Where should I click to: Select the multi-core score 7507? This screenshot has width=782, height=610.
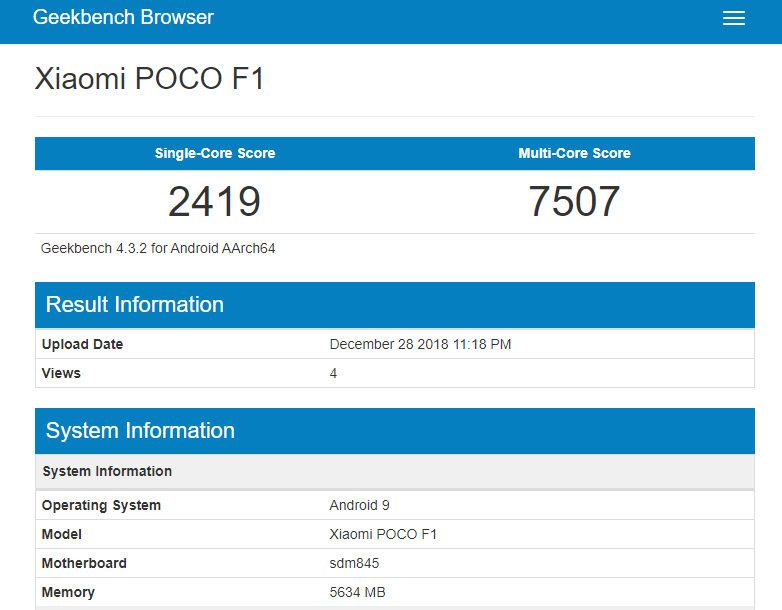coord(574,202)
